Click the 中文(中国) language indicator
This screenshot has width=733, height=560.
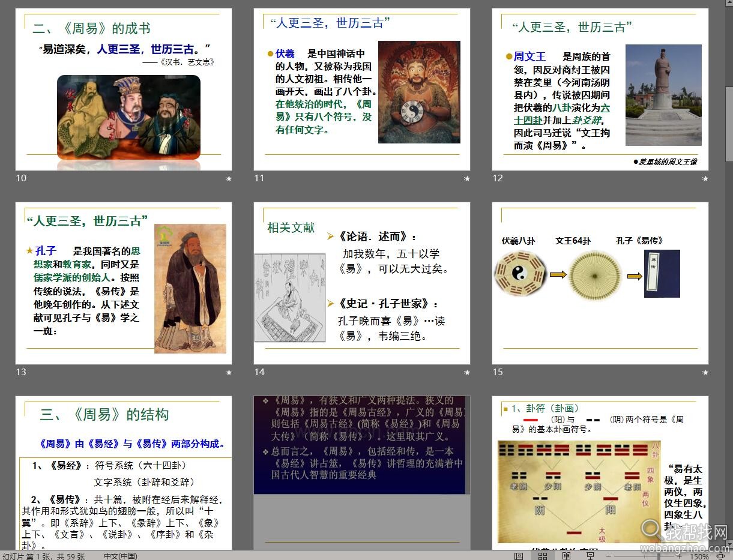click(121, 556)
